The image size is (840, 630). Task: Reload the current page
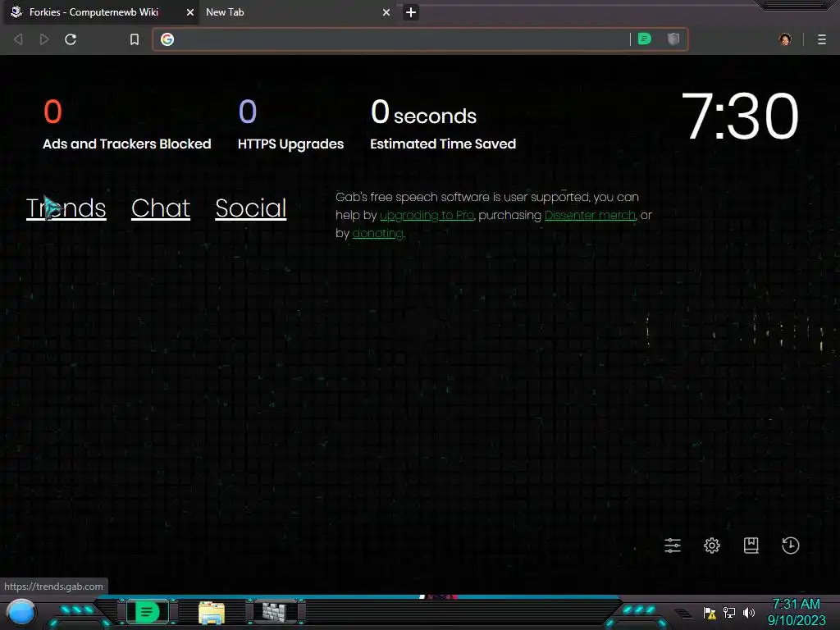71,39
